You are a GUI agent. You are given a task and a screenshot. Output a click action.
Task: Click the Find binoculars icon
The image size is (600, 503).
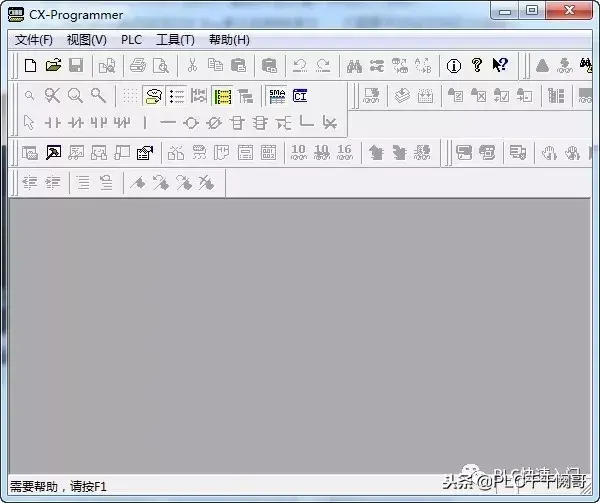point(354,65)
